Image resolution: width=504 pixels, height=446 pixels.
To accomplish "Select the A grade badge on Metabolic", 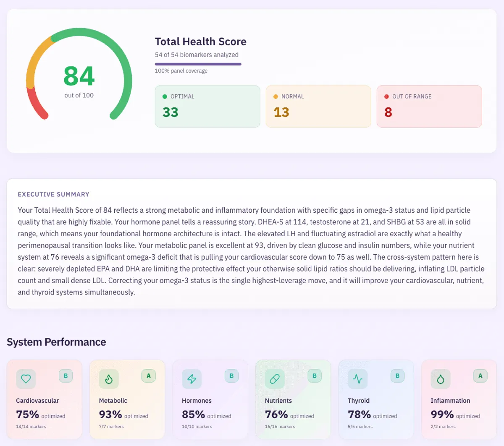I will [x=148, y=376].
